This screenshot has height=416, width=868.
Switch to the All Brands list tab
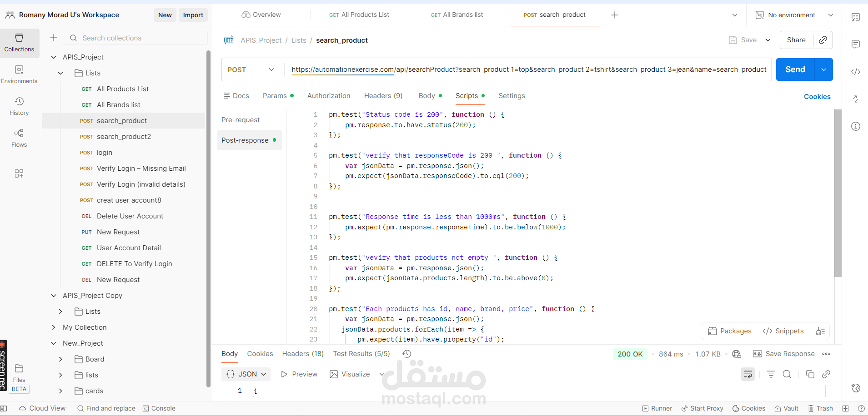457,15
